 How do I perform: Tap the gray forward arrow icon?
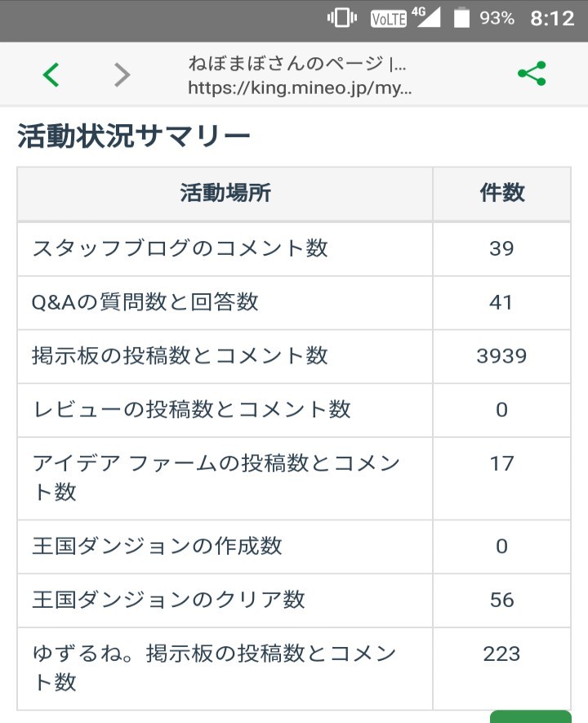tap(122, 75)
